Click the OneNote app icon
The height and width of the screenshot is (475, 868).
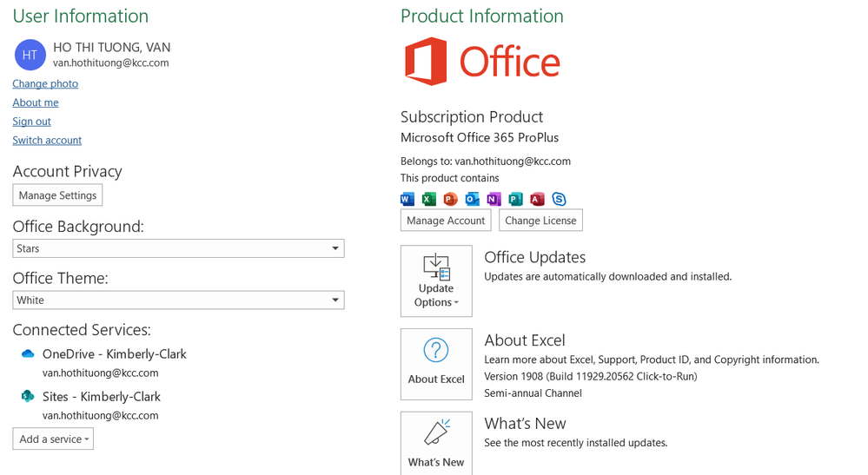click(x=494, y=199)
